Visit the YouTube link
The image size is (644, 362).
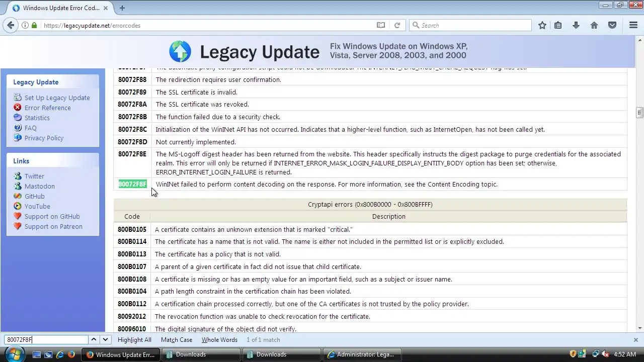pos(37,206)
